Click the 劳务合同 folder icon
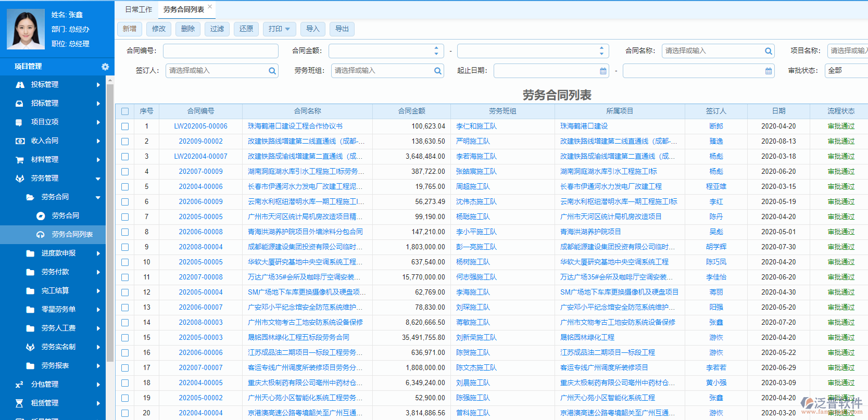The width and height of the screenshot is (868, 420). click(x=30, y=197)
